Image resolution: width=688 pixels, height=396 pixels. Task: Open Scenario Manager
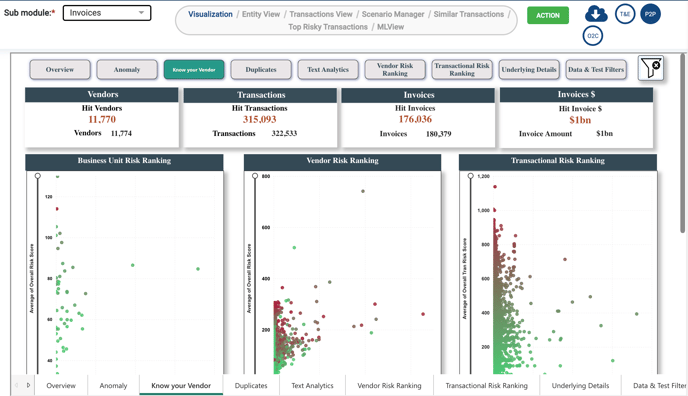(x=393, y=14)
